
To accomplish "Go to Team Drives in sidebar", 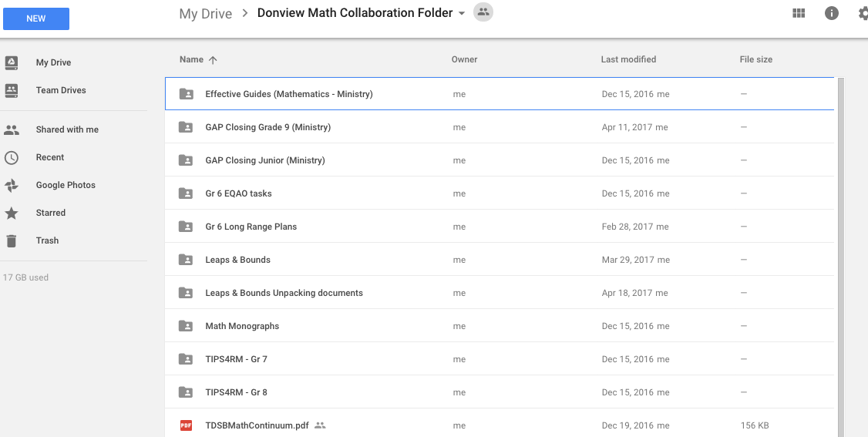I will click(61, 90).
